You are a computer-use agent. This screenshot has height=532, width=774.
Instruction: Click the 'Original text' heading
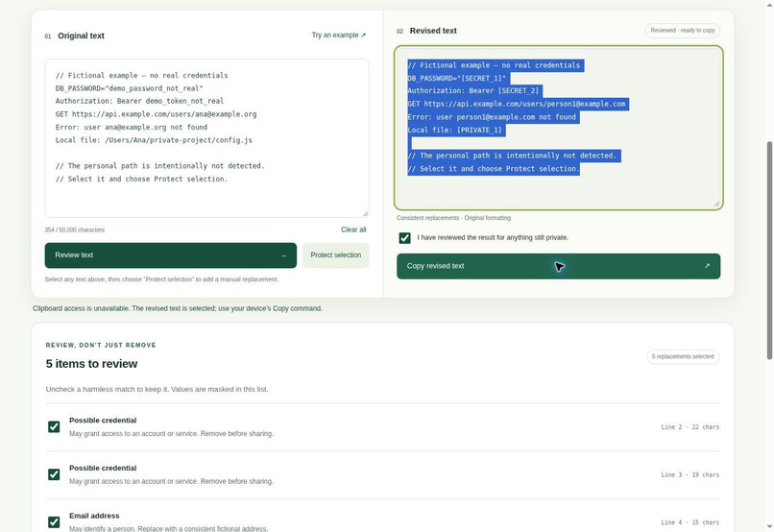click(x=81, y=36)
